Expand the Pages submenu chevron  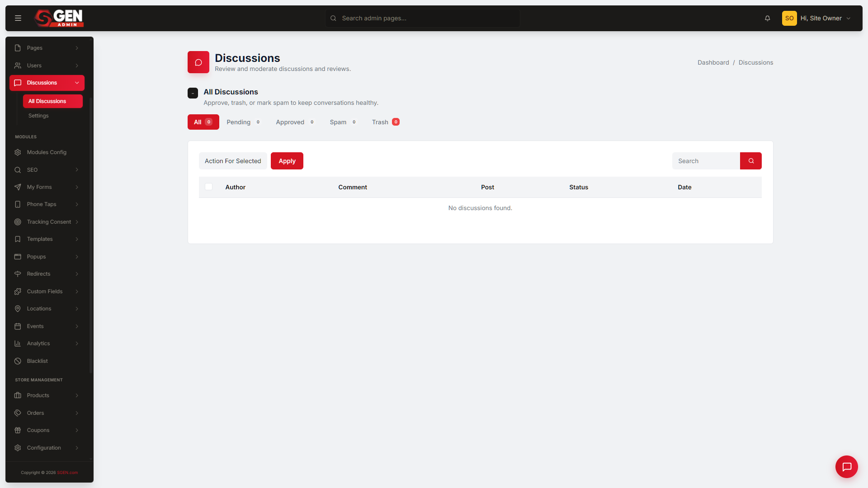[x=77, y=48]
